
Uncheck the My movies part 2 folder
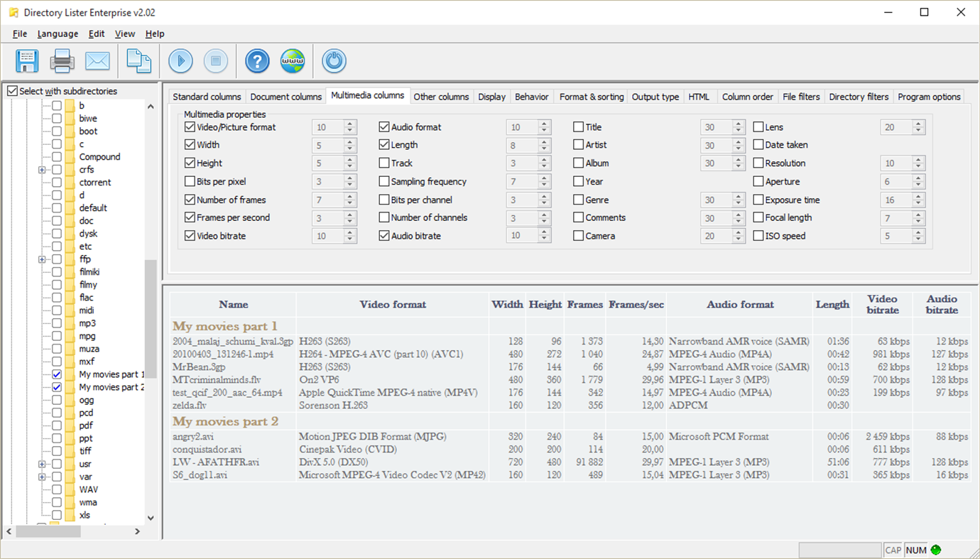(x=56, y=387)
